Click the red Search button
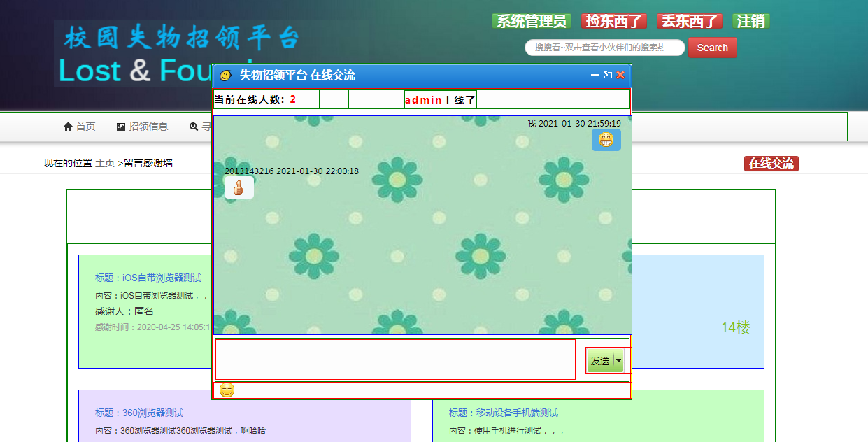 [712, 48]
